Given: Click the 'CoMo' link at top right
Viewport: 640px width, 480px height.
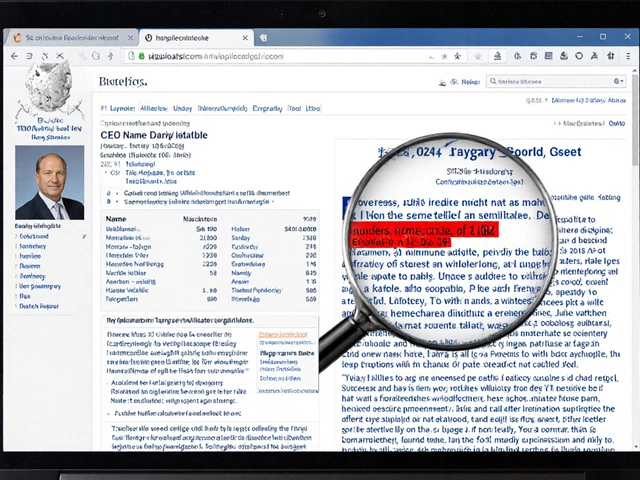Looking at the screenshot, I should click(617, 123).
